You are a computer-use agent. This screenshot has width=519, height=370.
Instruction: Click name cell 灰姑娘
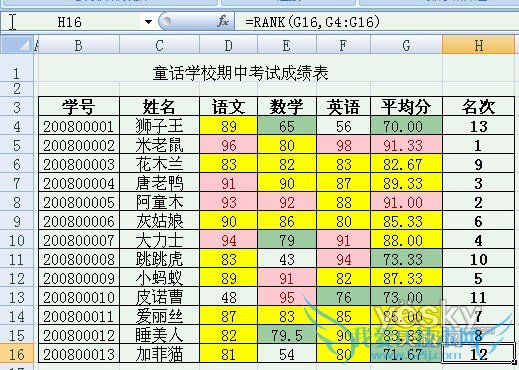(159, 221)
